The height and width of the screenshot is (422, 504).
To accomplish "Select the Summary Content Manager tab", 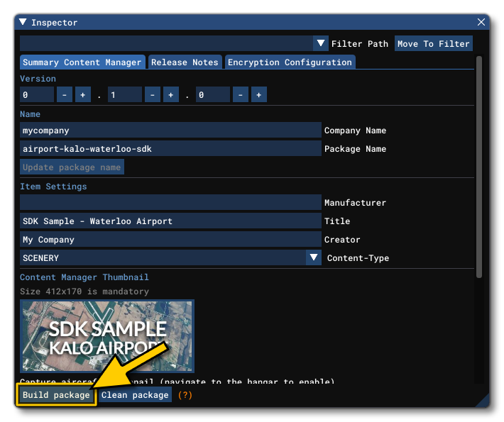I will click(82, 62).
